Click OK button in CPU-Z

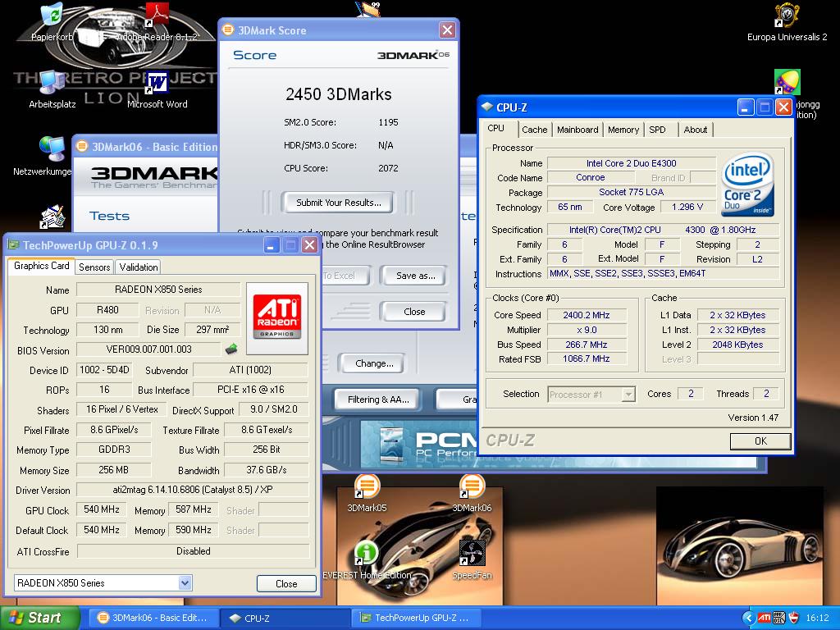coord(760,441)
